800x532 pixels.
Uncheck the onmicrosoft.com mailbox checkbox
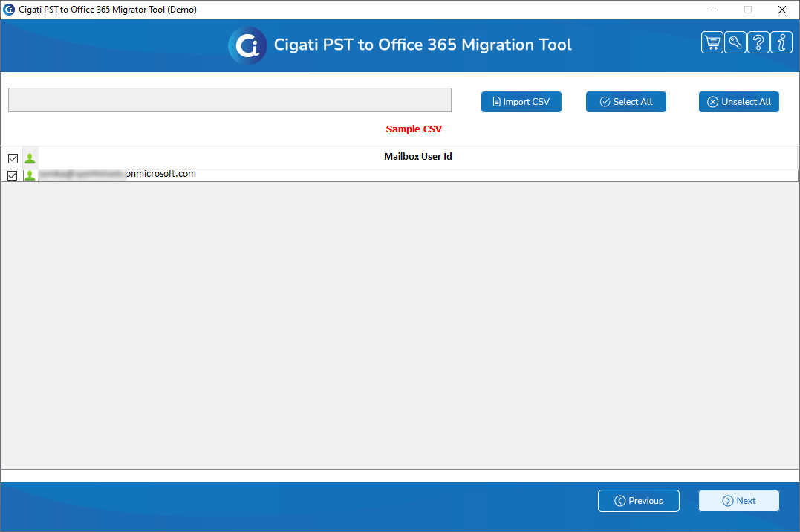click(x=13, y=175)
